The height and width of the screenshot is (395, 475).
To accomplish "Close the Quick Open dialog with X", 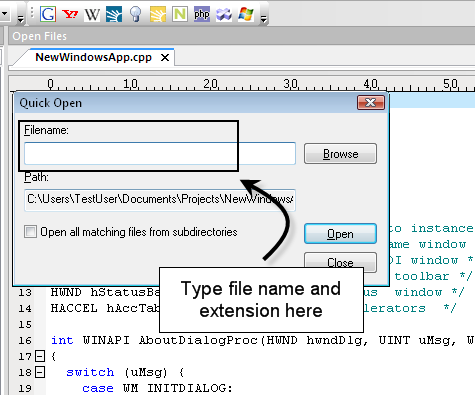I will (371, 103).
